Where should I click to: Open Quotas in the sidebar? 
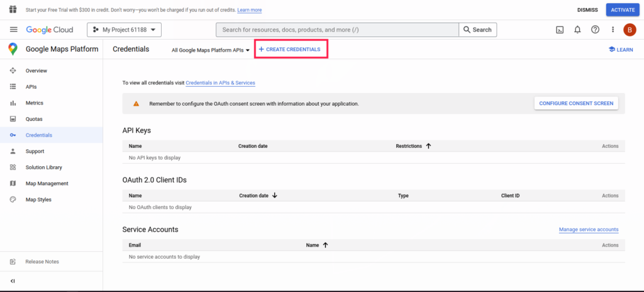click(x=34, y=119)
